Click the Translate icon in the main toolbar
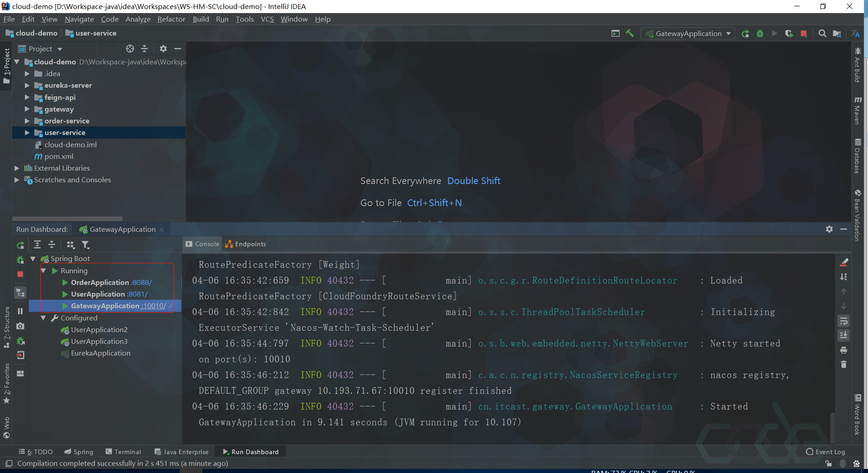This screenshot has height=473, width=868. [855, 33]
